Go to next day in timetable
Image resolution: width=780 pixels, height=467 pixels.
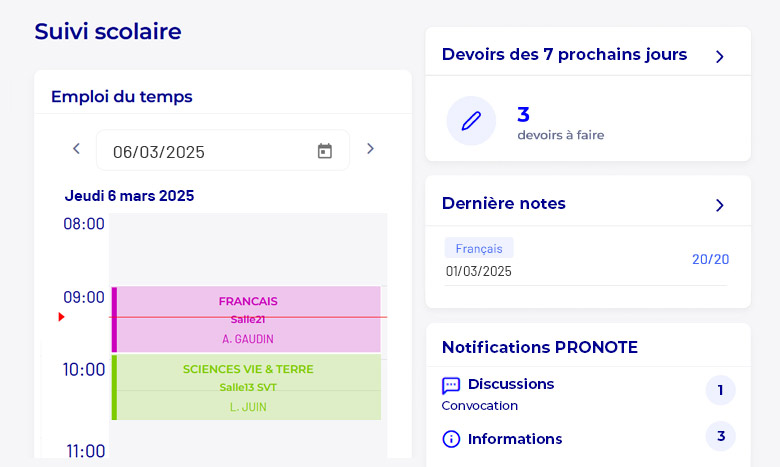point(370,149)
